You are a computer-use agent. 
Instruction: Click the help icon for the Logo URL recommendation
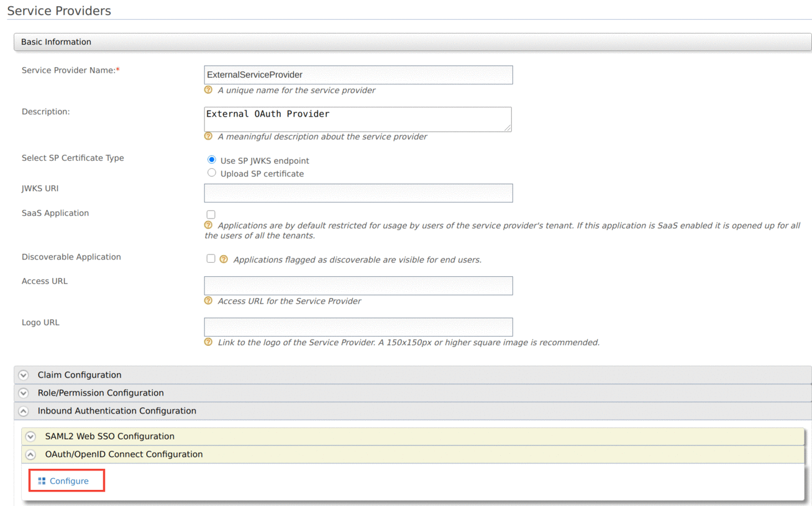tap(208, 342)
